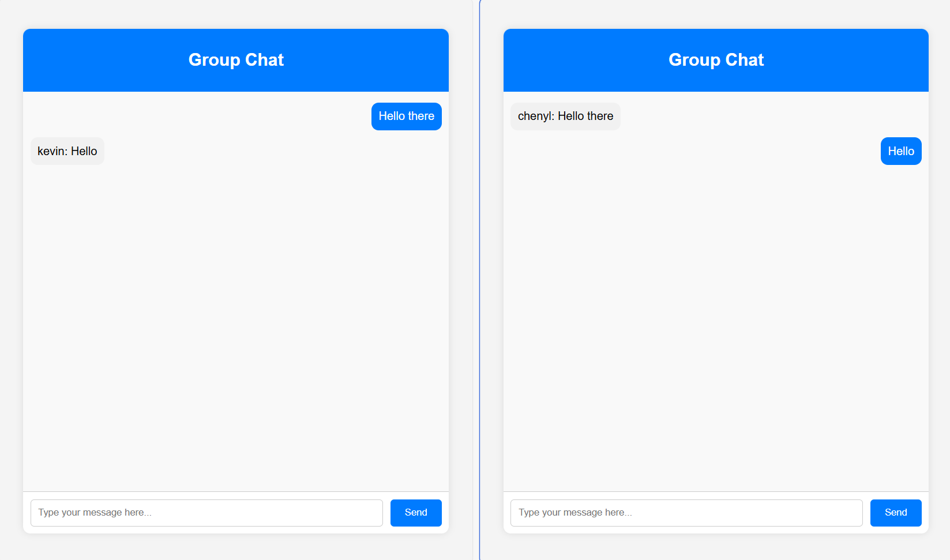
Task: Click inside the right chat message area
Action: point(715,288)
